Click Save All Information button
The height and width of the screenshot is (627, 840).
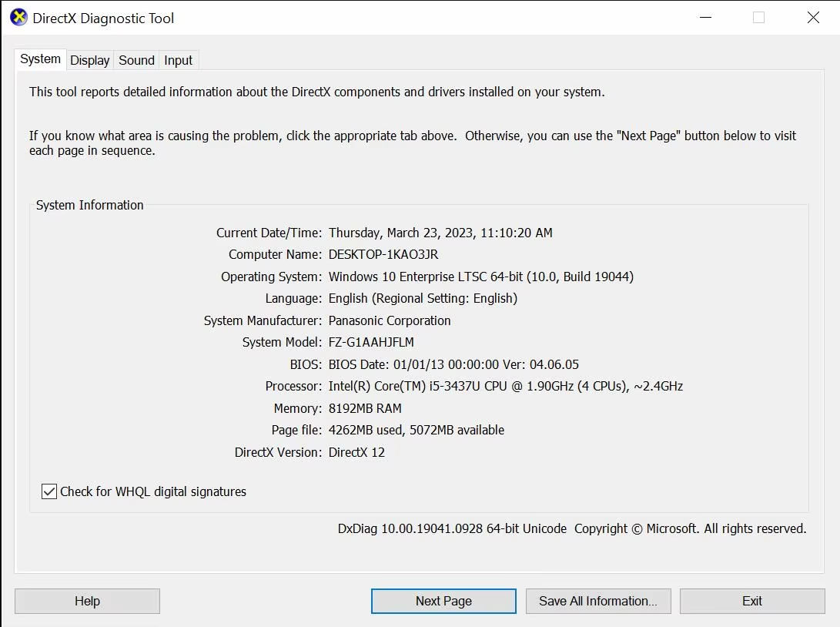tap(598, 602)
